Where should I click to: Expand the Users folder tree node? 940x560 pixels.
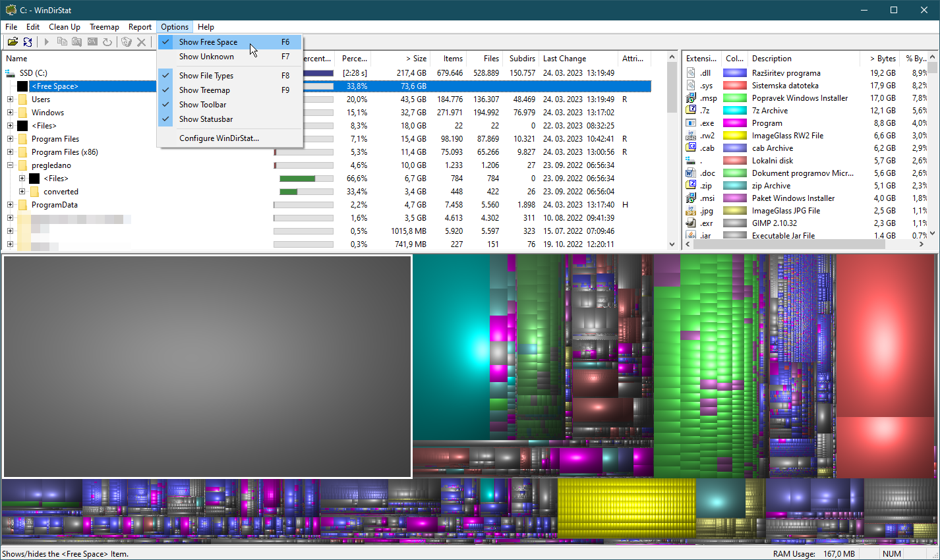tap(10, 99)
